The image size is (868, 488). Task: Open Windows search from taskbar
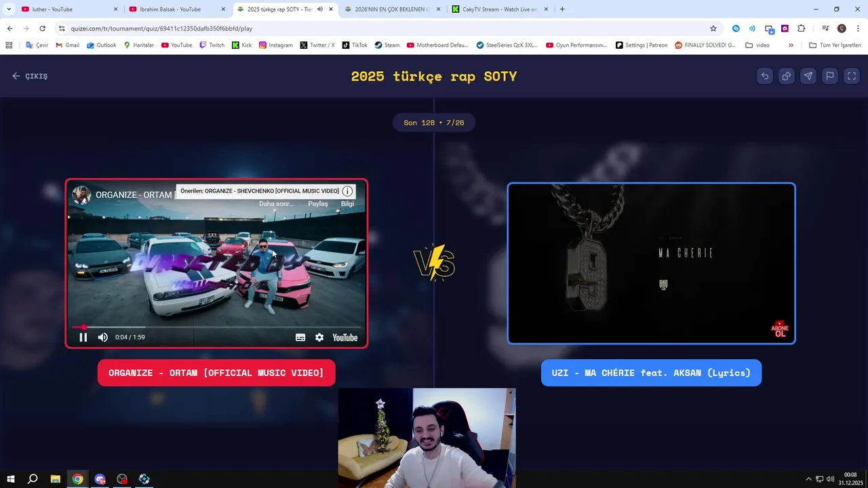point(33,479)
